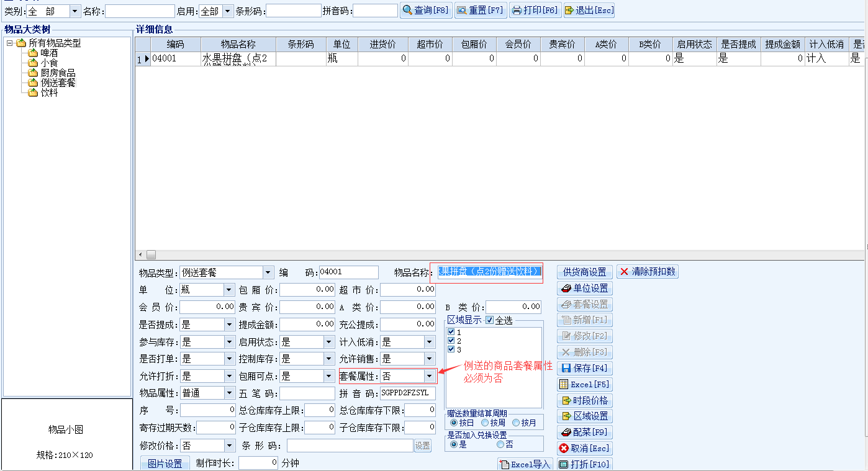Uncheck region 3 checkbox
Viewport: 868px width, 471px height.
[x=451, y=349]
